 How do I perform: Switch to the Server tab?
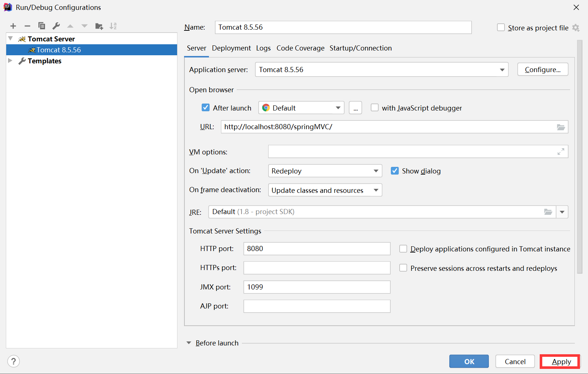tap(196, 48)
